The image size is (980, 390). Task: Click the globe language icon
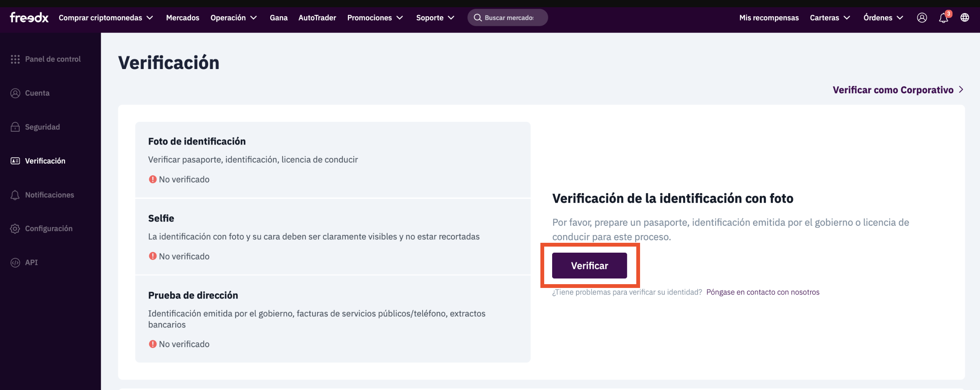pos(964,17)
